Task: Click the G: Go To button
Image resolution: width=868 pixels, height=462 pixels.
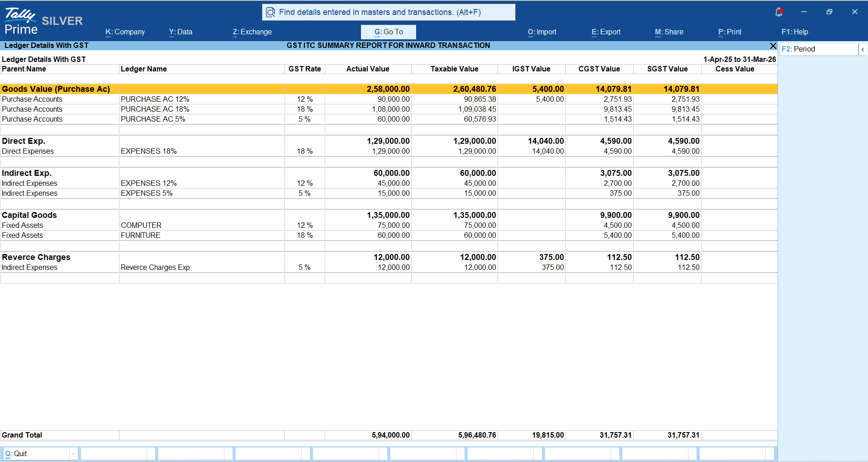Action: [x=389, y=32]
